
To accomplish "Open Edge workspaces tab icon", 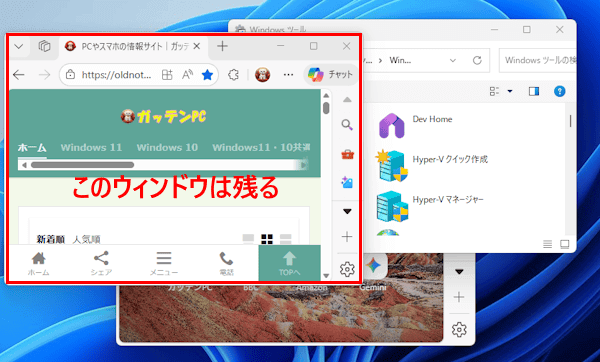I will (44, 46).
